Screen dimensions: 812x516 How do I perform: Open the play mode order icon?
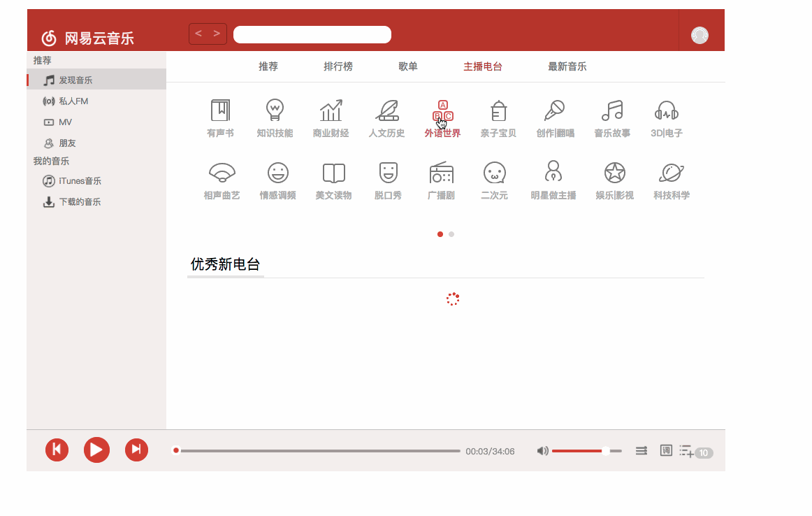click(641, 451)
